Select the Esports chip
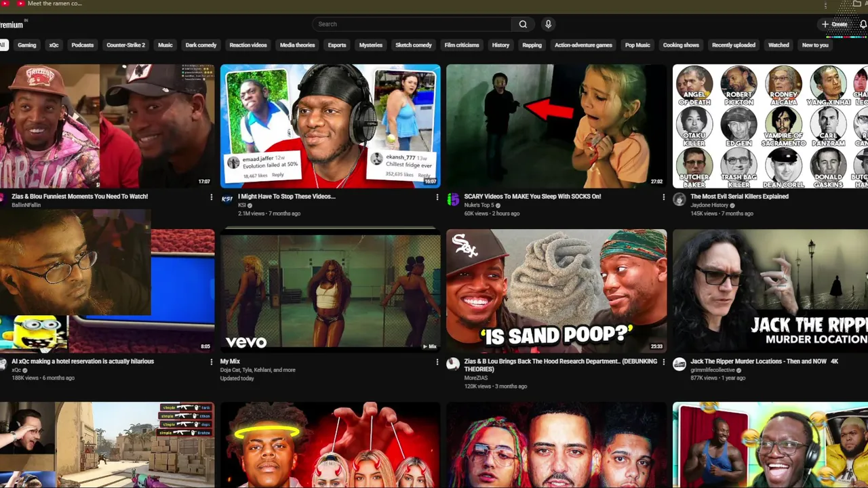 (x=337, y=45)
